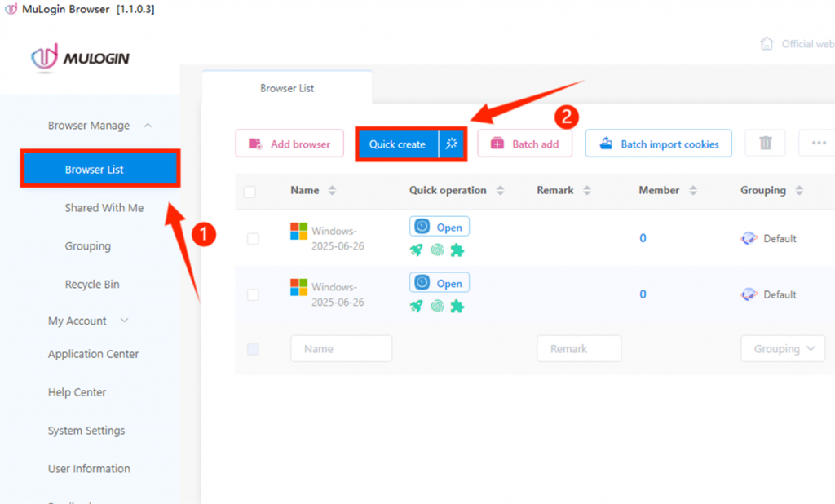Sort by Quick operation column arrows

(500, 190)
